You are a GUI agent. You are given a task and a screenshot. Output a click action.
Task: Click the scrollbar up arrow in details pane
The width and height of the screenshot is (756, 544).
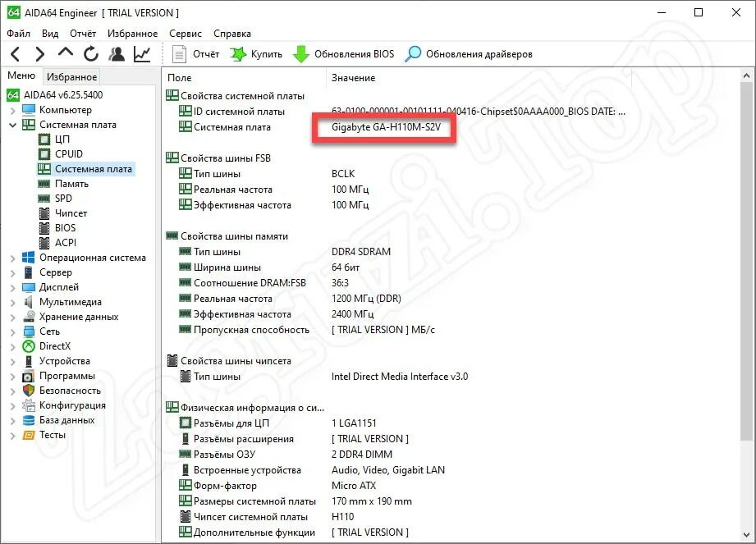(x=746, y=75)
